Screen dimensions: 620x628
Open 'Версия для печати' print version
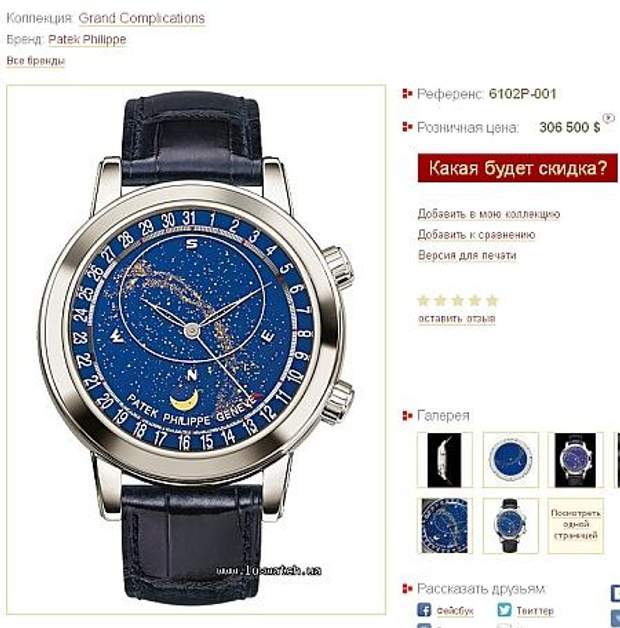pyautogui.click(x=467, y=255)
